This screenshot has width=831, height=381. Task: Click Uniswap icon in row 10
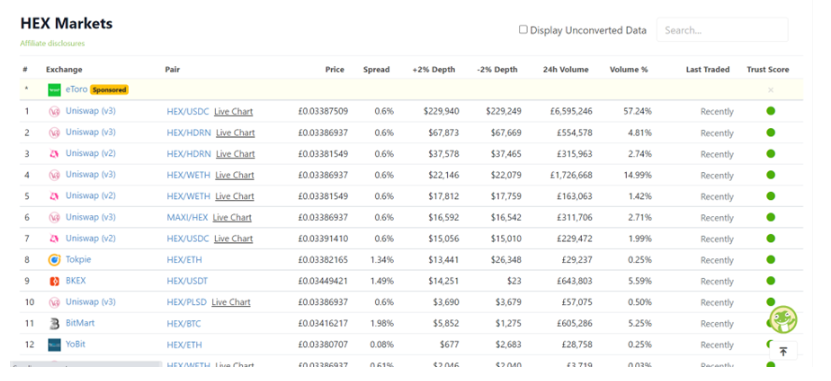(x=54, y=302)
